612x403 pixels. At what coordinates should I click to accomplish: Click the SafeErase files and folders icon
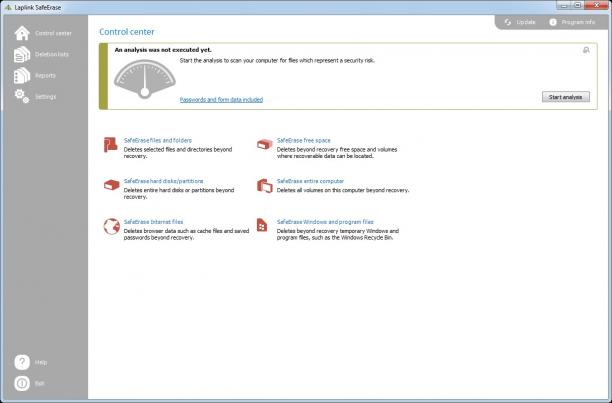point(111,144)
